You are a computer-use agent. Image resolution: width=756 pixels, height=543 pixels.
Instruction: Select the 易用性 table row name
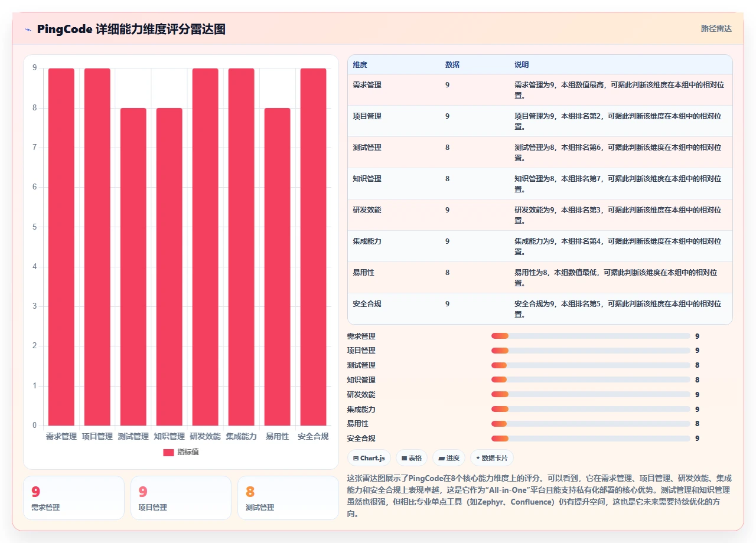pos(364,273)
